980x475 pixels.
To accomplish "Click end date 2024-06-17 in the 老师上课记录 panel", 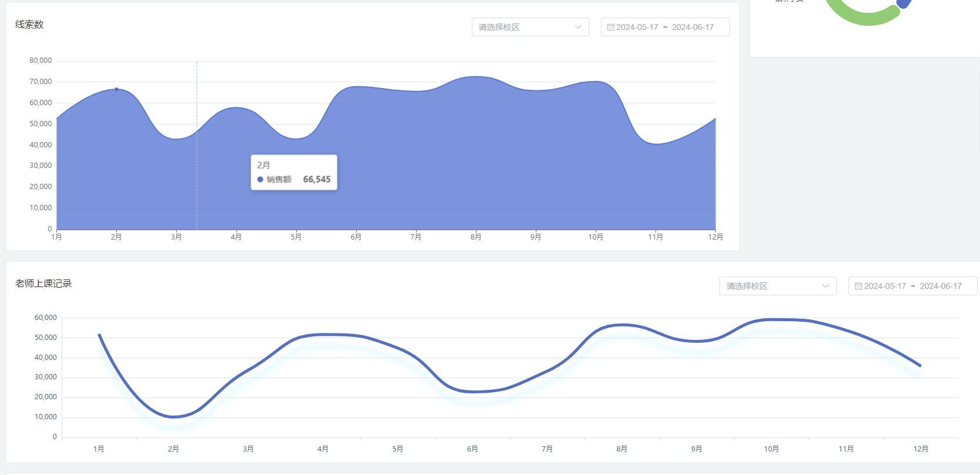I will tap(941, 287).
